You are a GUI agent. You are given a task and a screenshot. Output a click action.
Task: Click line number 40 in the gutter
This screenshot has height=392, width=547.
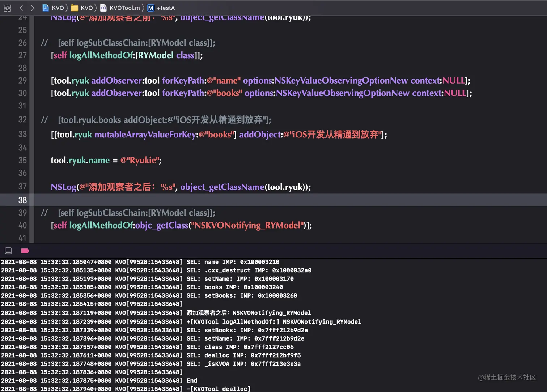(22, 225)
